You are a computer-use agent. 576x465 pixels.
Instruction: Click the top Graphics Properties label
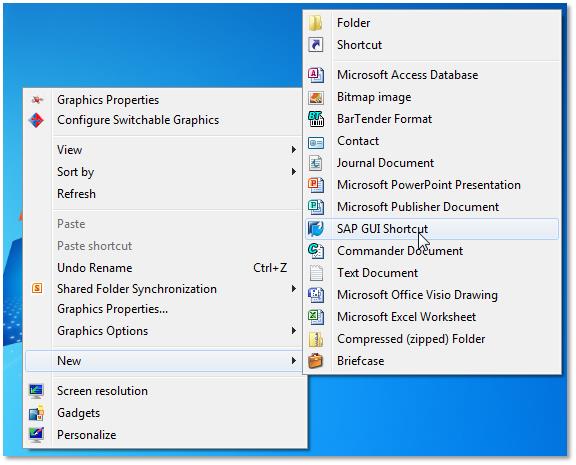click(108, 100)
